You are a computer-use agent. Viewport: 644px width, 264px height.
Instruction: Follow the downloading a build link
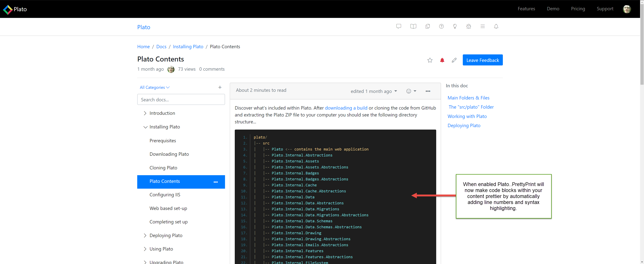tap(346, 108)
